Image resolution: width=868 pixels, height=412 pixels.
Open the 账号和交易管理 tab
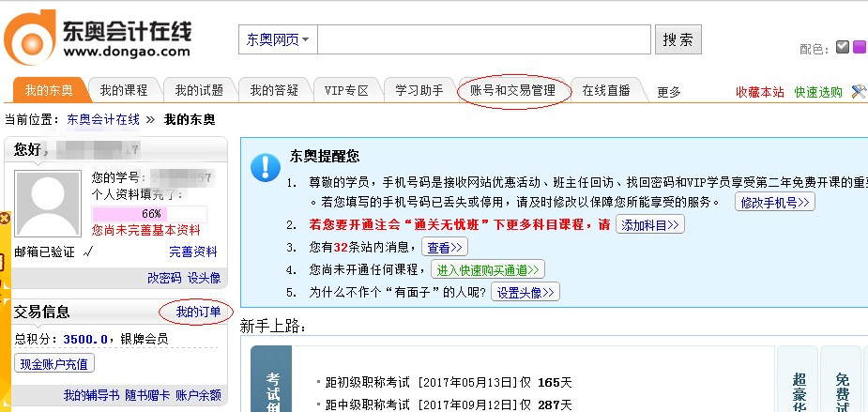512,91
